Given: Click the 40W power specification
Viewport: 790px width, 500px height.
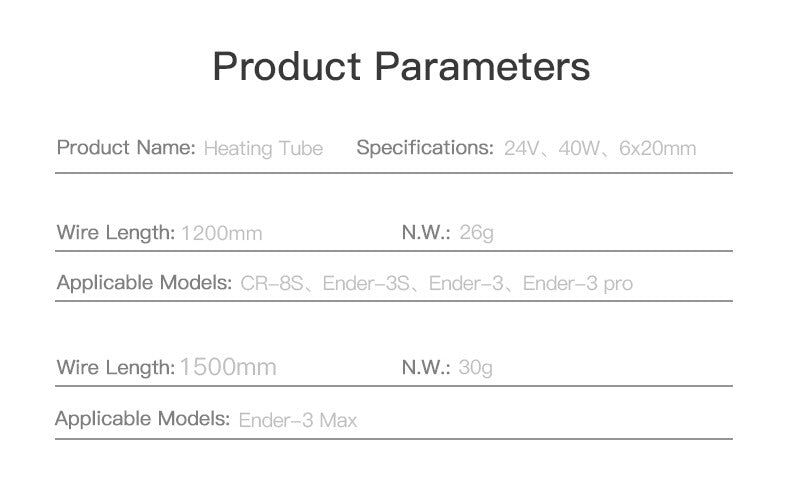Looking at the screenshot, I should [578, 149].
